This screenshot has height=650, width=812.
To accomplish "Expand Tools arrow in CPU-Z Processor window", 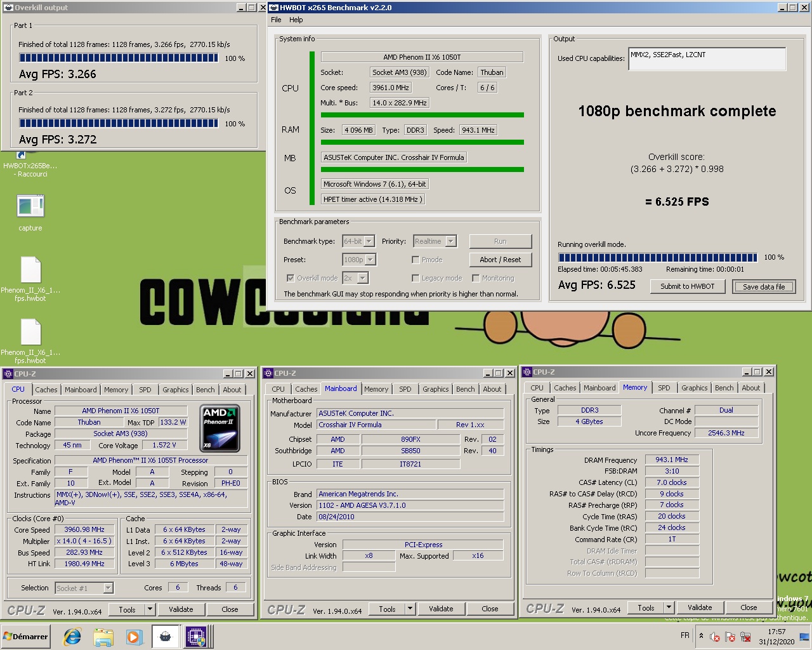I will pyautogui.click(x=150, y=610).
